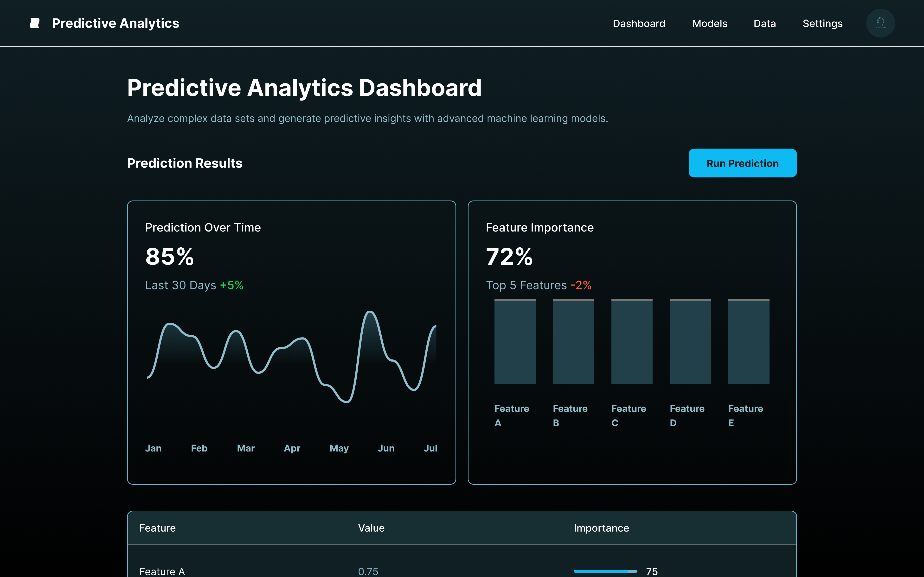Select the Feature C importance bar
The height and width of the screenshot is (577, 924).
pos(632,342)
